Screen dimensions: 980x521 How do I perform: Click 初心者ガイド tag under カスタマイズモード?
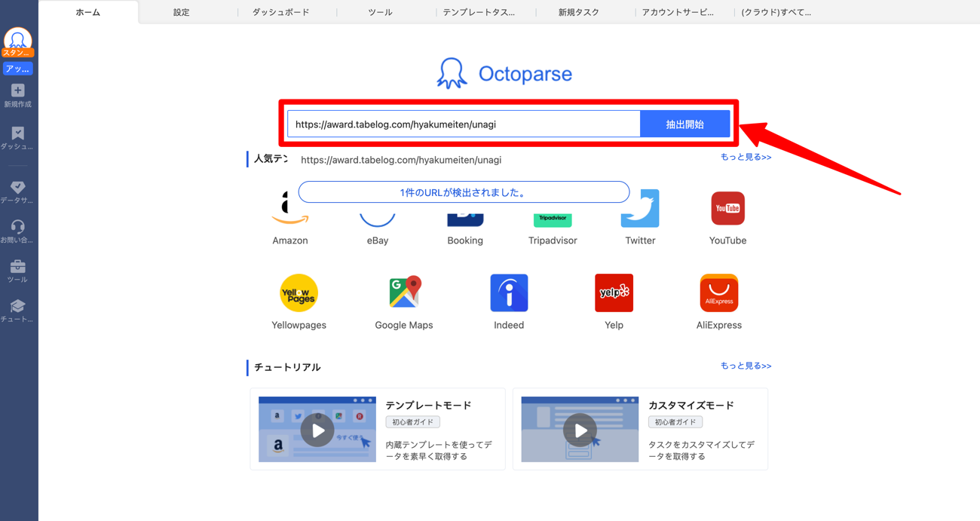click(675, 422)
